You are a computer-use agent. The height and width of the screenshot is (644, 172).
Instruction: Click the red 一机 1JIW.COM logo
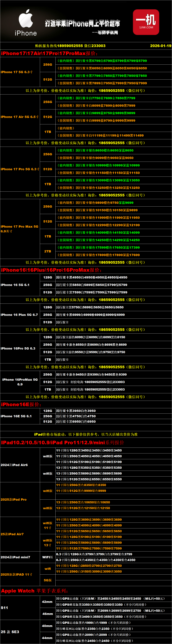tap(146, 22)
